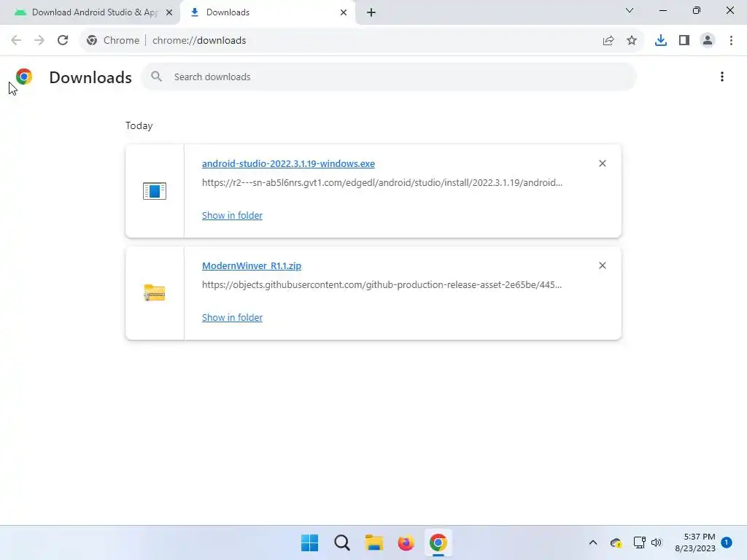Click the OneDrive cloud tray icon
The image size is (747, 560).
(616, 542)
